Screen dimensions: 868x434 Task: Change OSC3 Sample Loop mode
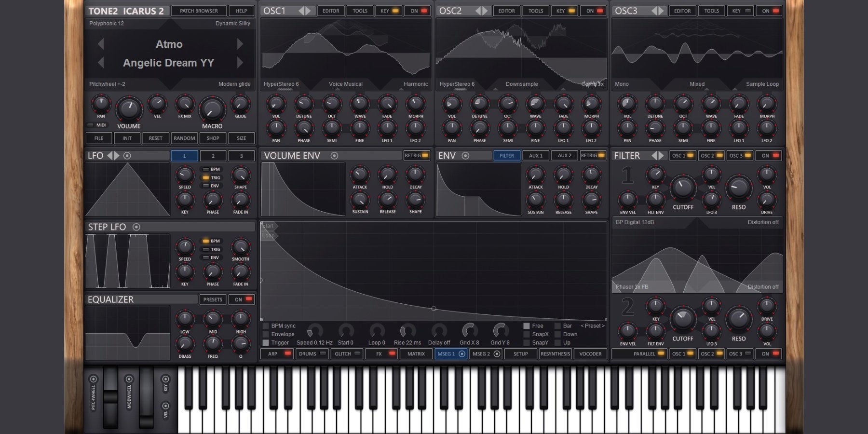(x=762, y=84)
